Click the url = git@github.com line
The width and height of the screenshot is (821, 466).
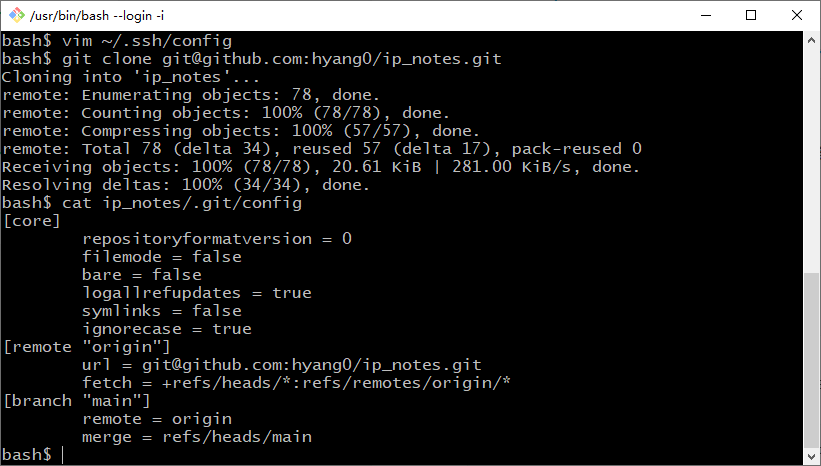[282, 365]
